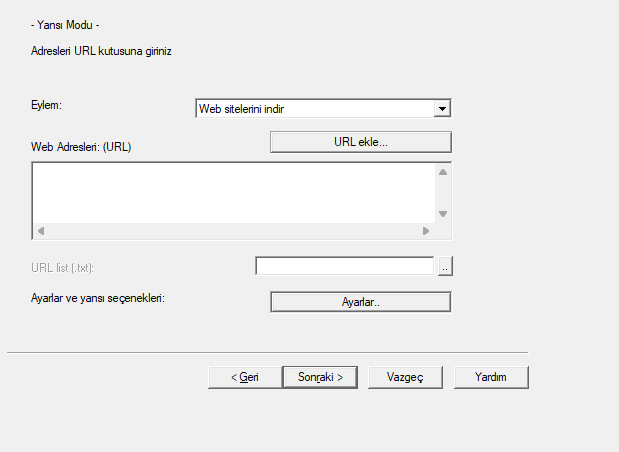The width and height of the screenshot is (619, 452).
Task: Click the 'Web Adresleri: (URL)' label
Action: pyautogui.click(x=82, y=146)
